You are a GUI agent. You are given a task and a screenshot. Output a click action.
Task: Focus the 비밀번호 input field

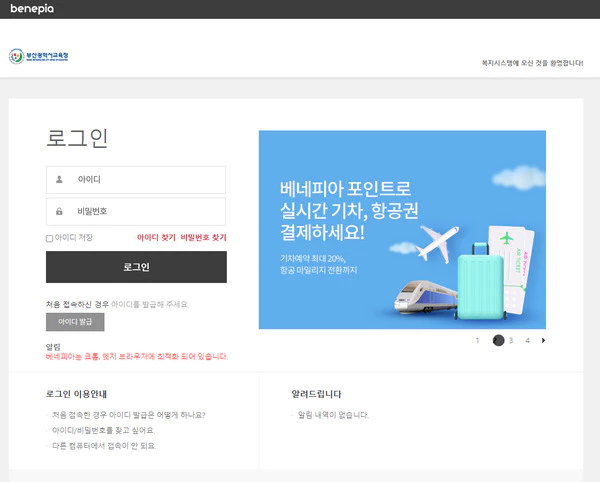tap(136, 212)
